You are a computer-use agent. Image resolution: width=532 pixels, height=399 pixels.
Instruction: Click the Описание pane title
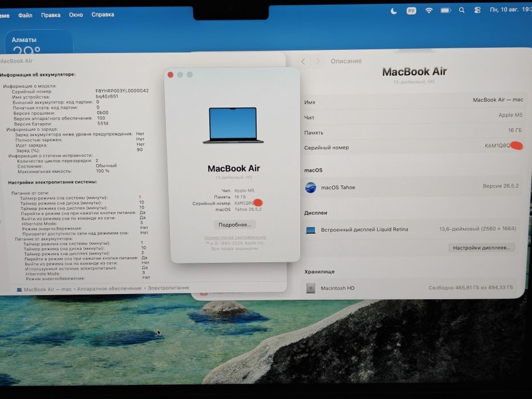[x=346, y=62]
